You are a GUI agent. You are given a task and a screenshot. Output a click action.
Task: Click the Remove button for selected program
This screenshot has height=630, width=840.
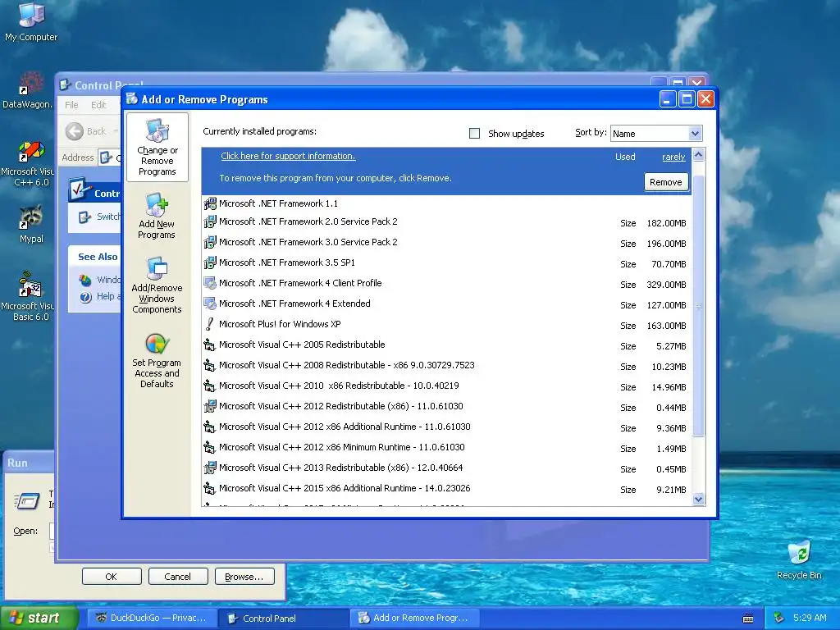coord(666,182)
